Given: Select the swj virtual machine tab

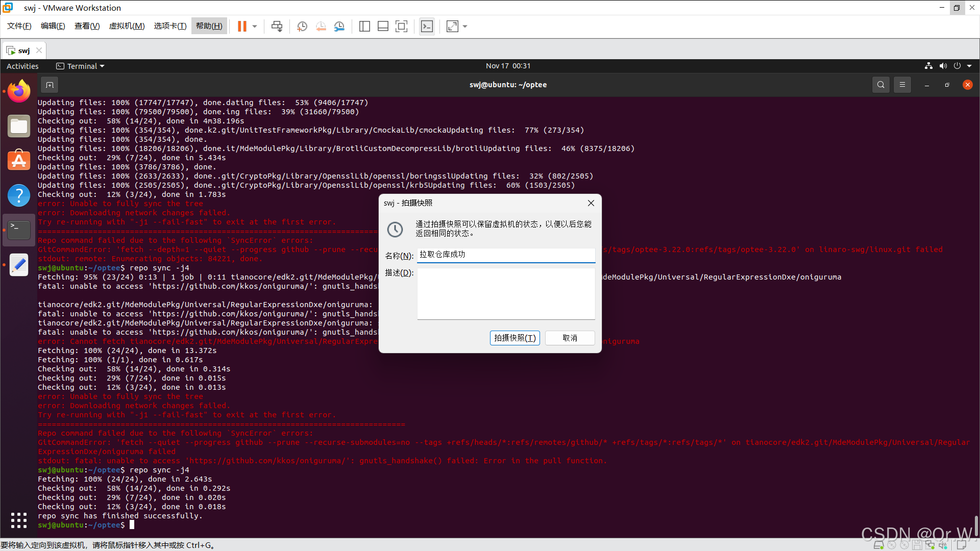Looking at the screenshot, I should [x=23, y=50].
